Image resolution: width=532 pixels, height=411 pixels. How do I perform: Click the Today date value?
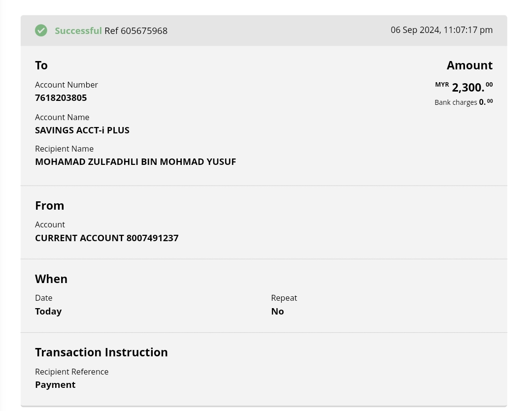[x=48, y=311]
